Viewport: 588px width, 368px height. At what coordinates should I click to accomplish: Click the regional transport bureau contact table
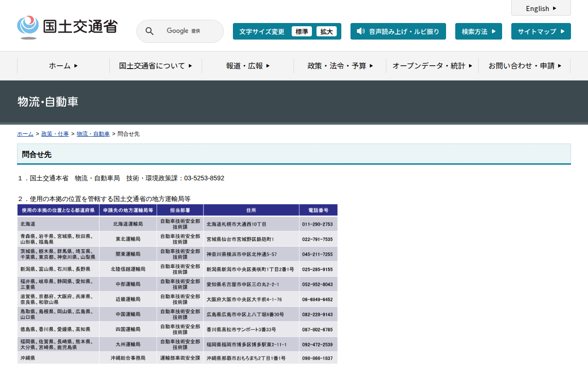[x=177, y=284]
